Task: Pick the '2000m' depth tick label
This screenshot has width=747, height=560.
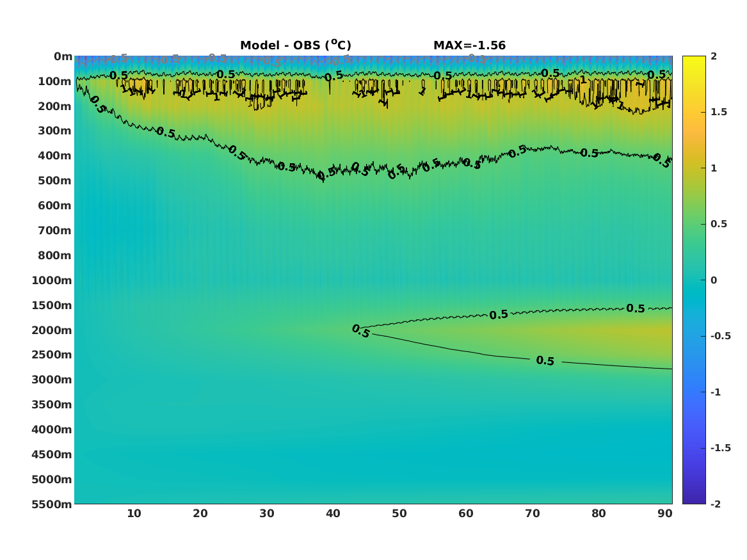Action: click(52, 330)
